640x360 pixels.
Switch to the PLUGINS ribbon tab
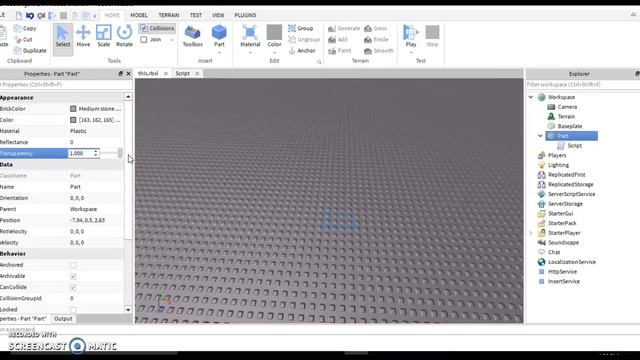coord(245,15)
